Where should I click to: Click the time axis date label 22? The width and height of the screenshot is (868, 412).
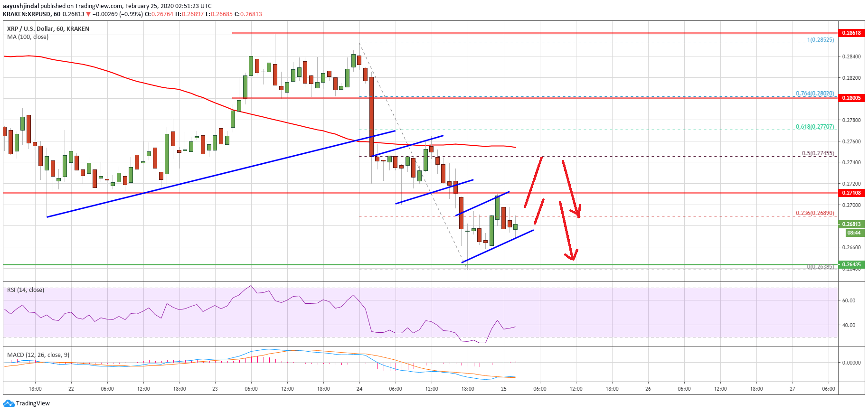click(71, 389)
